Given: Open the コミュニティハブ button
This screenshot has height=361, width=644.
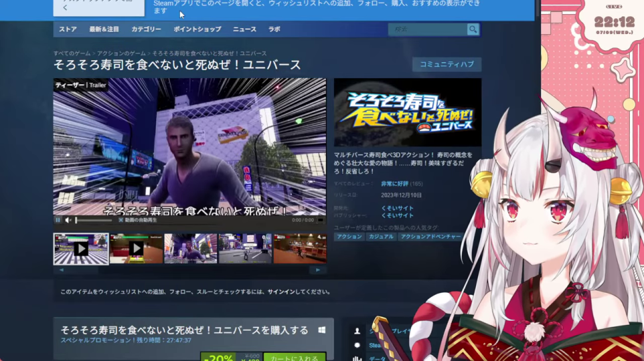Looking at the screenshot, I should click(447, 64).
